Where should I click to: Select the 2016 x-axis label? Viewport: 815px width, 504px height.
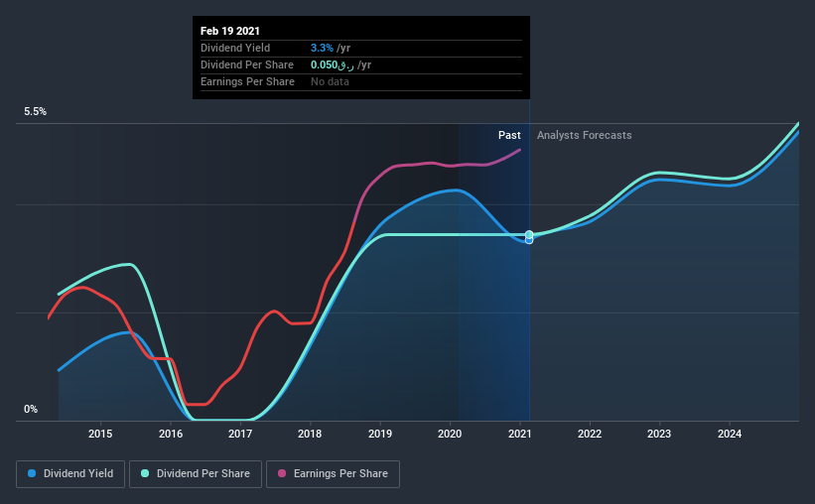point(171,434)
